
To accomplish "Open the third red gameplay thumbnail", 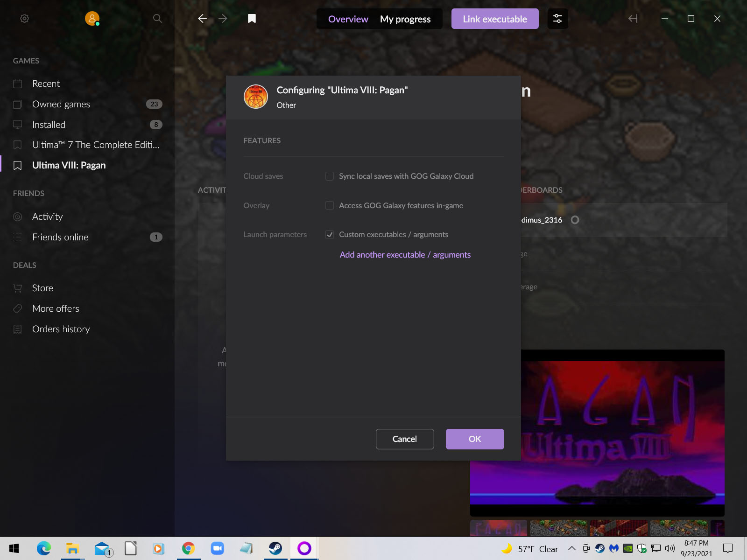I will (619, 528).
